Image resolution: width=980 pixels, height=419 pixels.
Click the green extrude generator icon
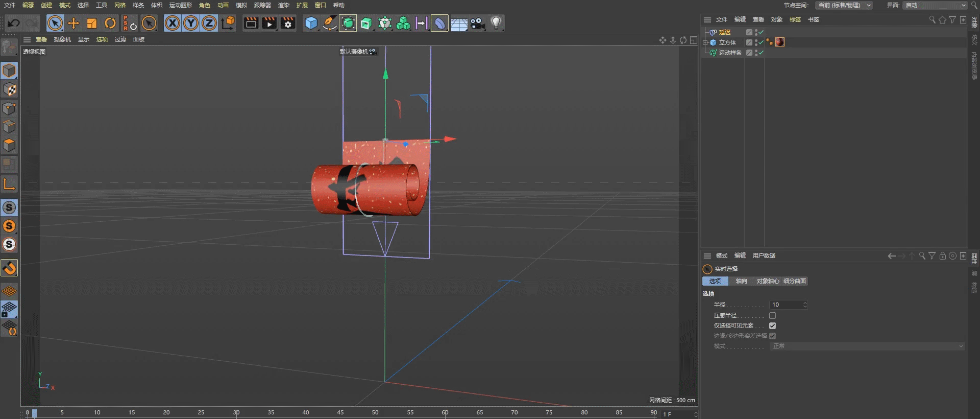click(x=366, y=23)
